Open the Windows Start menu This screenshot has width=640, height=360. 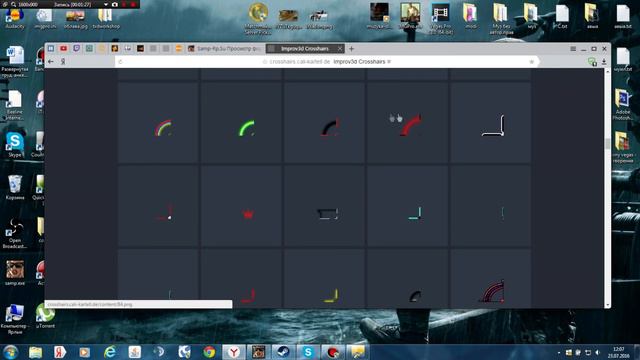10,352
